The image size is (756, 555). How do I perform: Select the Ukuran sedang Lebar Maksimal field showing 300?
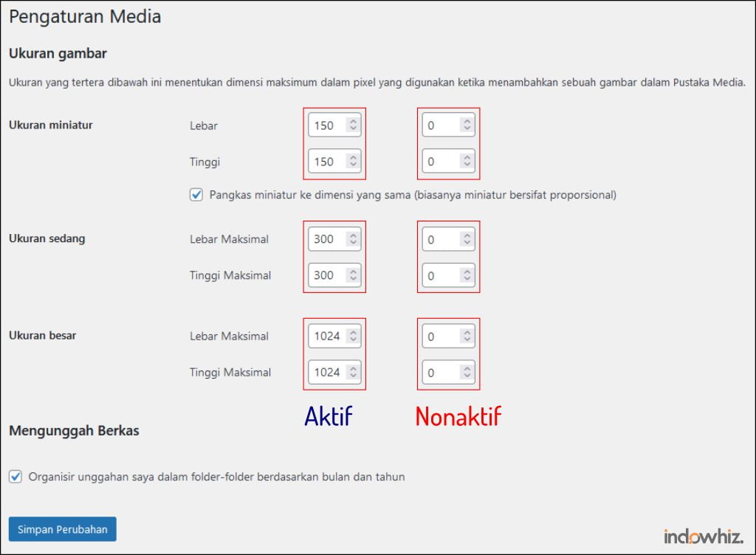pos(334,239)
